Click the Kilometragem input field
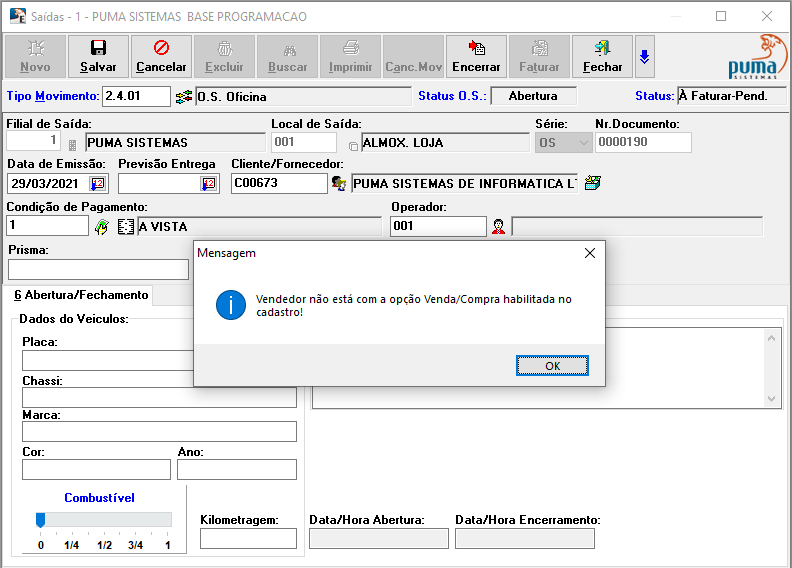The image size is (792, 568). pos(248,539)
